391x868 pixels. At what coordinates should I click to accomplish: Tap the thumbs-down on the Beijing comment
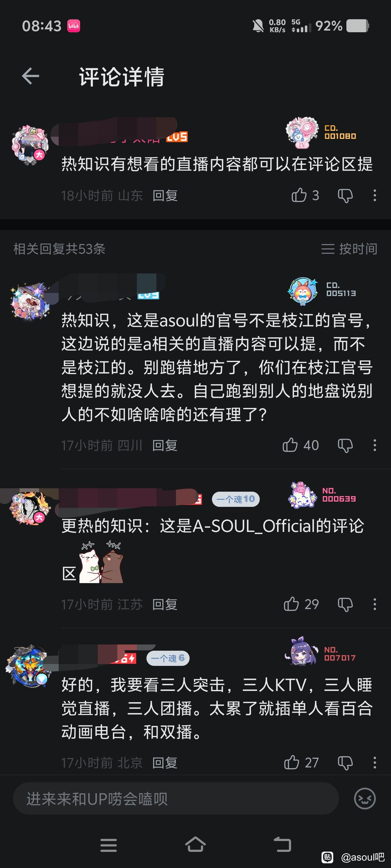[345, 763]
